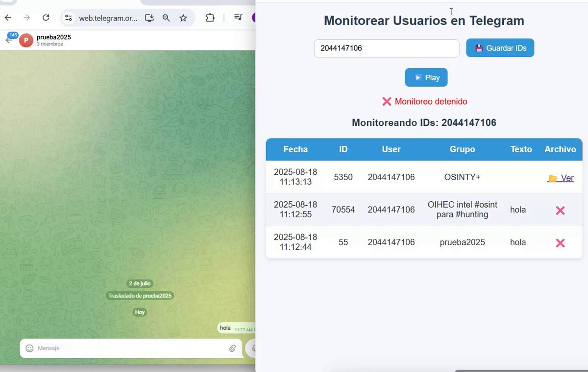Click the Archivo column header
Image resolution: width=588 pixels, height=372 pixels.
[561, 149]
